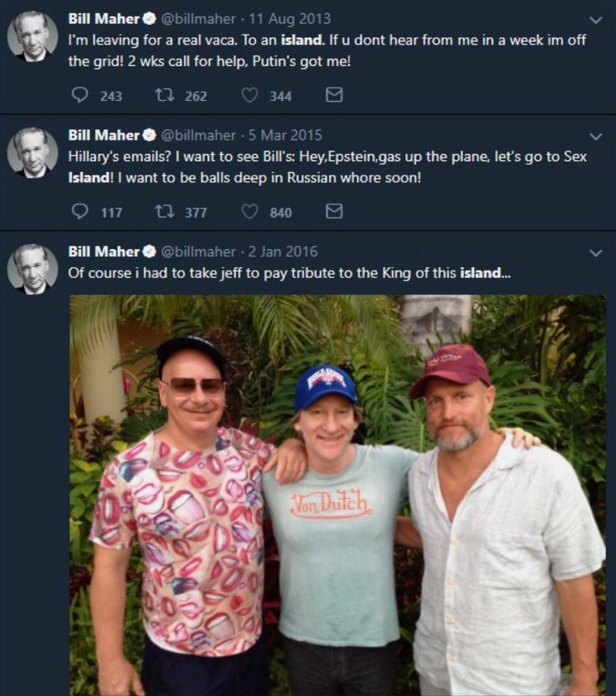Open the Bill Maher name on the second tweet
616x696 pixels.
[104, 135]
